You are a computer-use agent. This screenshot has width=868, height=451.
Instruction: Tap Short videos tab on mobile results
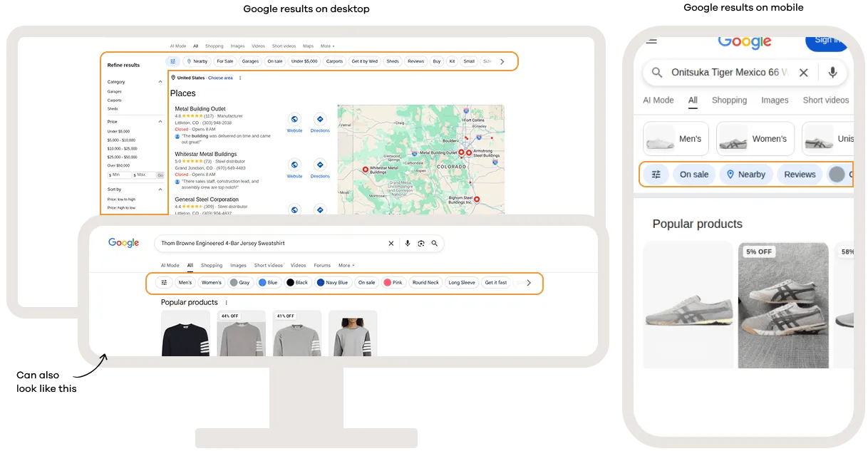pos(826,100)
